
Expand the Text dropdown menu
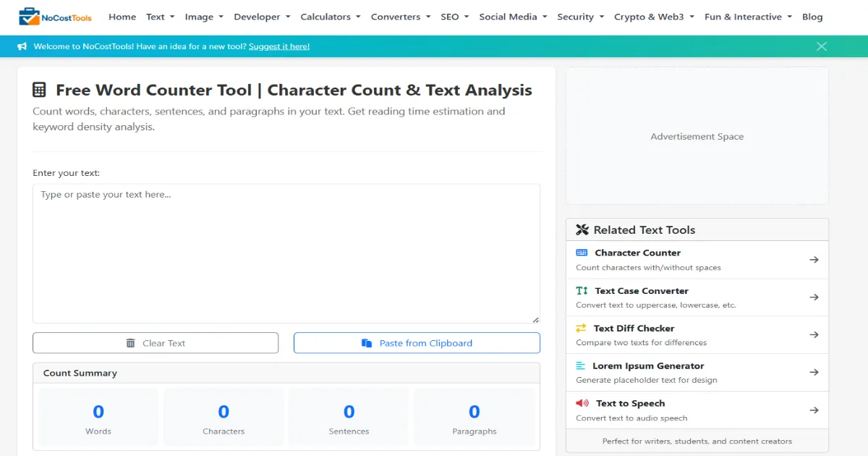click(x=160, y=17)
